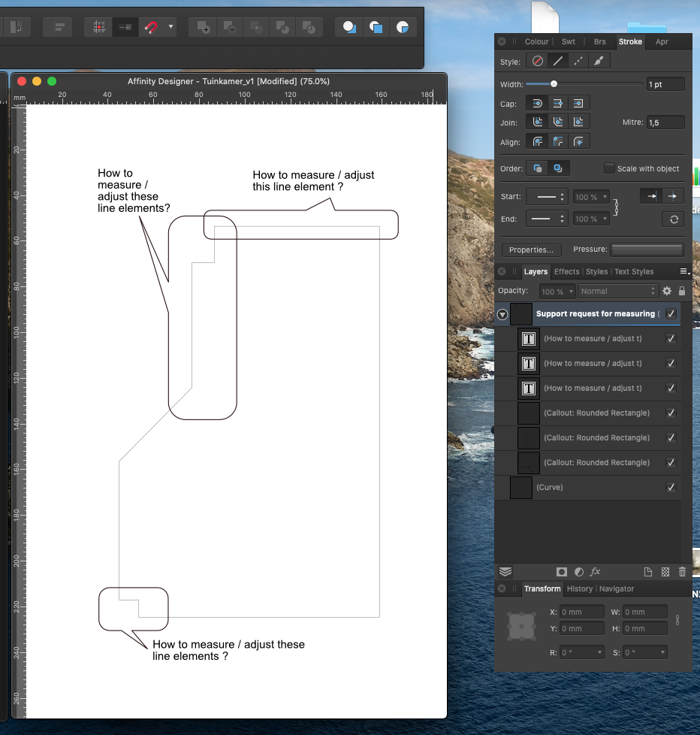
Task: Open Start arrowhead style dropdown
Action: 548,197
